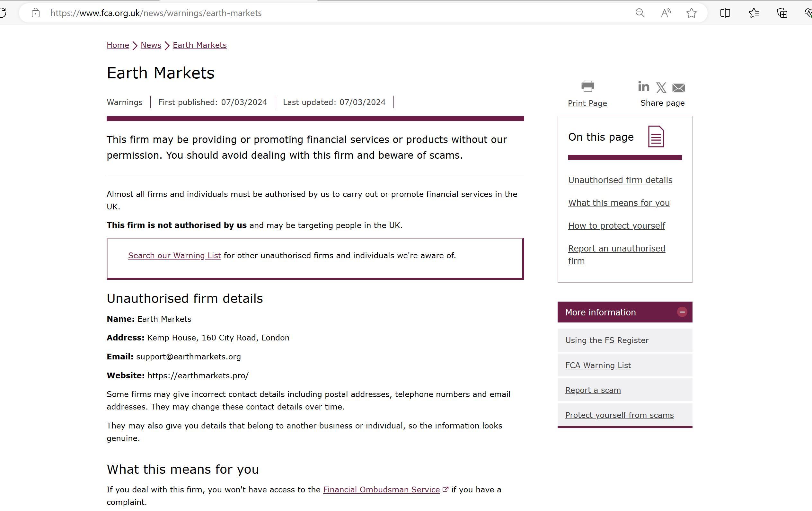Go to the Home breadcrumb
Screen dimensions: 812x511
(118, 45)
